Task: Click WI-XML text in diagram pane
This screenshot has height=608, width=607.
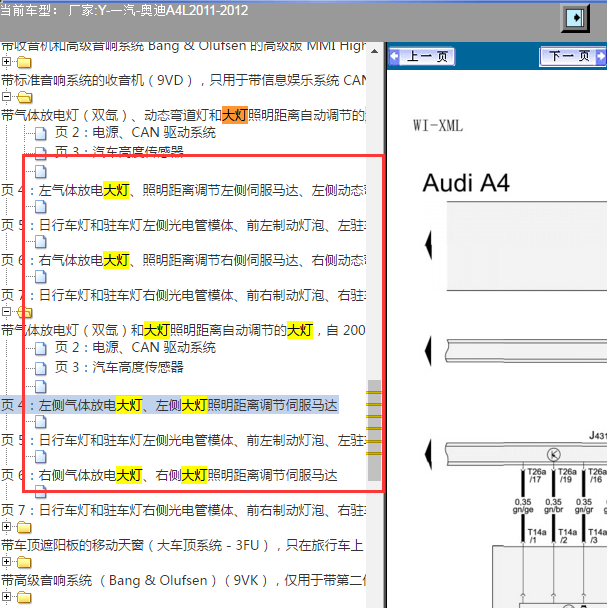Action: pos(438,126)
